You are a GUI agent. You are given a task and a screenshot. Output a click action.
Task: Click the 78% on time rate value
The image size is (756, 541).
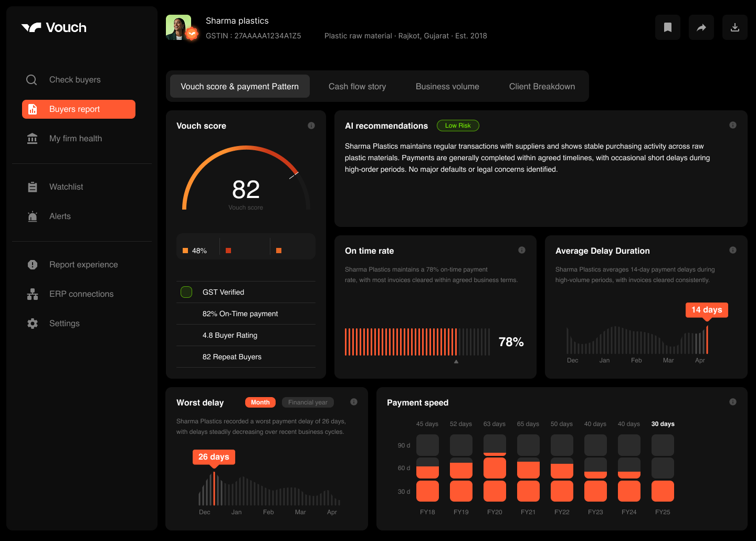(x=511, y=342)
